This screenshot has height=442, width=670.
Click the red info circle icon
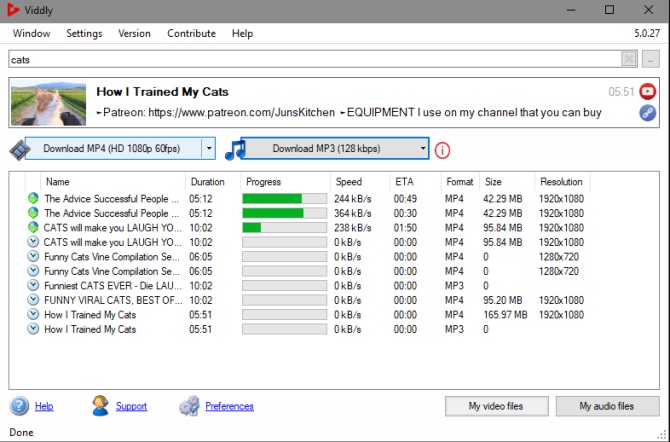click(442, 150)
